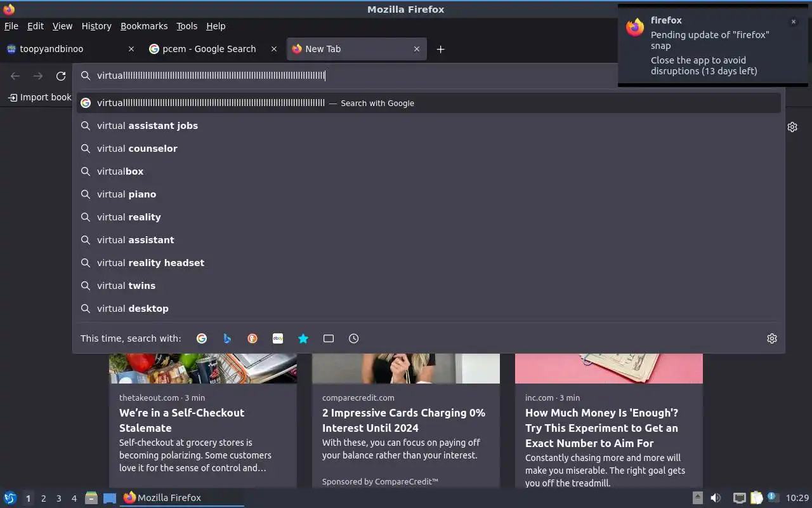This screenshot has height=508, width=812.
Task: Close the toopyandbinoo tab
Action: (131, 49)
